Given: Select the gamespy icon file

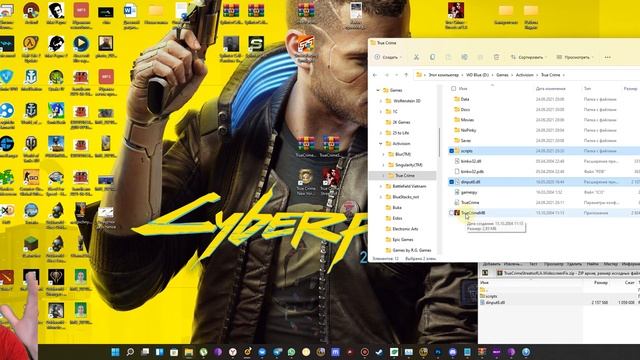Looking at the screenshot, I should pyautogui.click(x=457, y=192).
